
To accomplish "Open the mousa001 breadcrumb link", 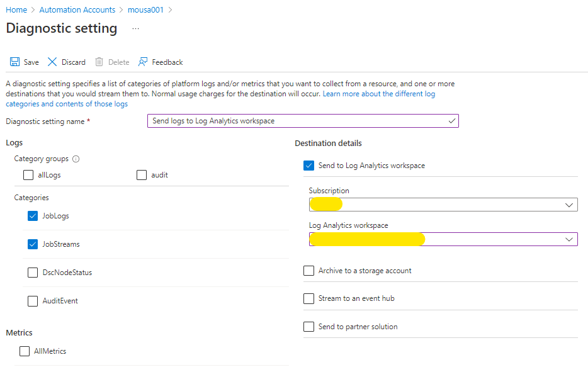I will pos(146,10).
